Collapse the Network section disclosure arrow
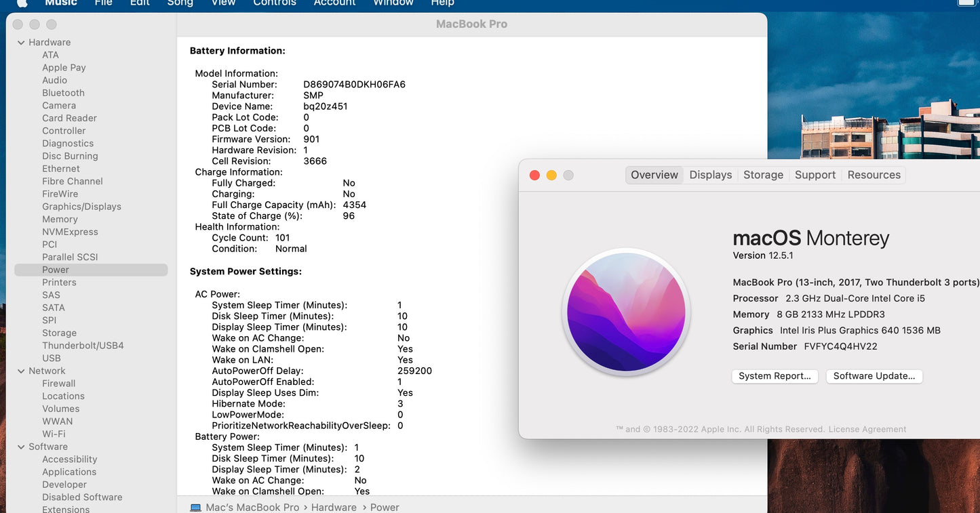Screen dimensions: 980x513 (x=21, y=371)
